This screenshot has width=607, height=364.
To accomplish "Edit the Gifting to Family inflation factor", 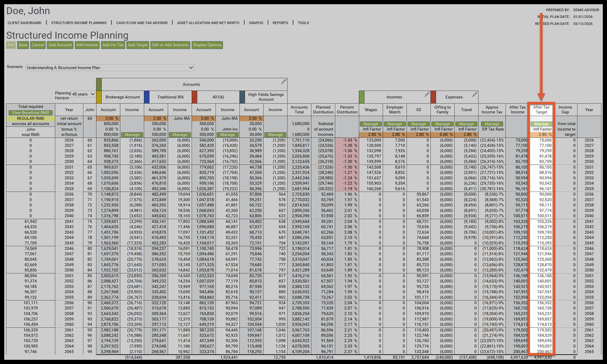I will coord(442,135).
